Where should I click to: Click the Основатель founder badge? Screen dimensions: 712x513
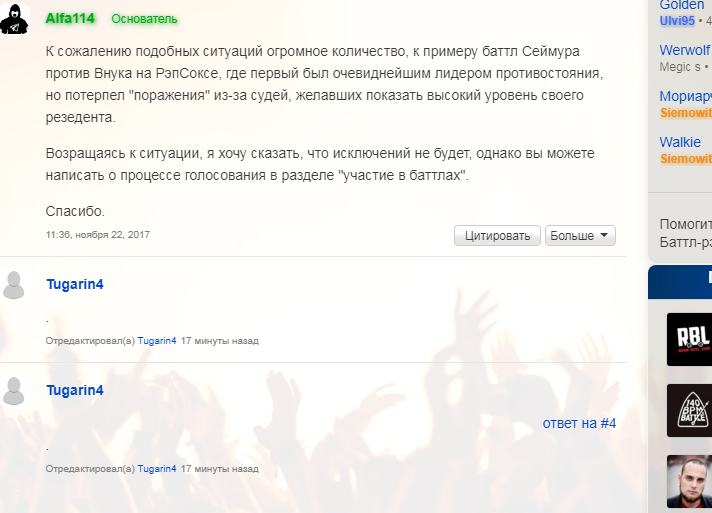144,19
